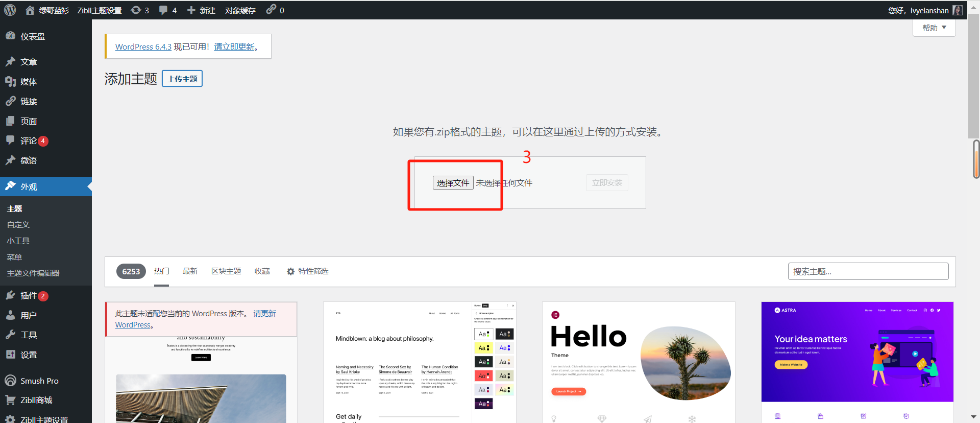Switch to 收藏 tab

(x=262, y=271)
